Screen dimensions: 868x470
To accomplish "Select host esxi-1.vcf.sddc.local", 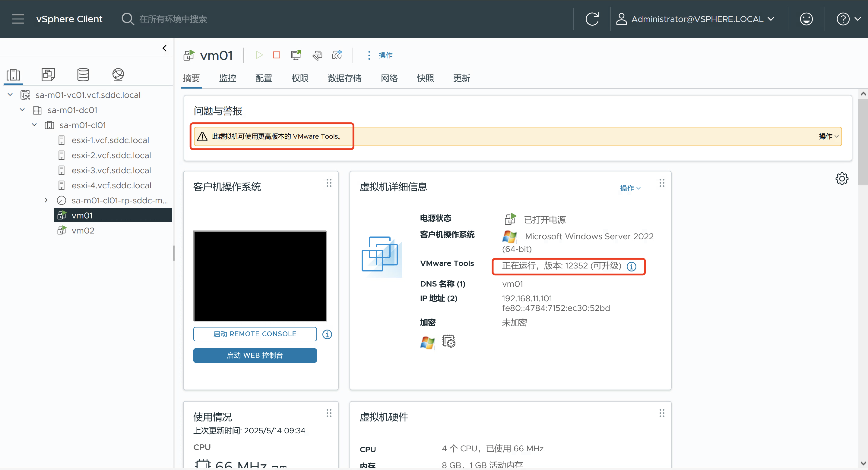I will 110,140.
